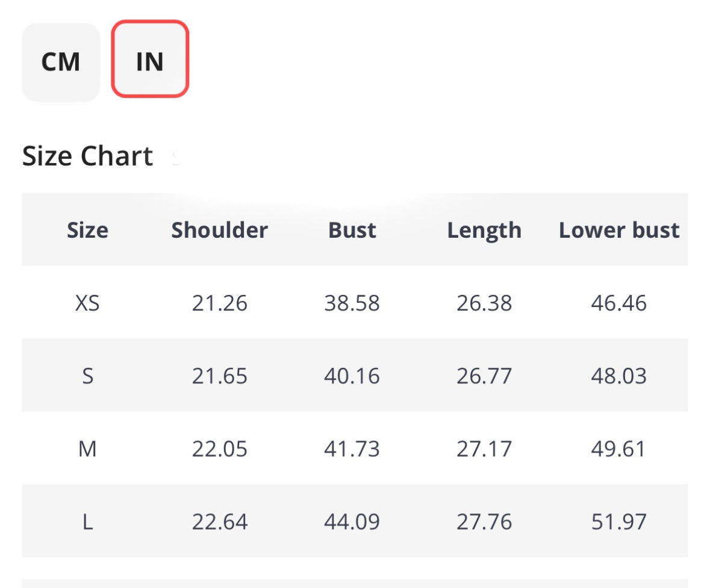This screenshot has width=710, height=588.
Task: Click XS shoulder value 21.26
Action: [x=220, y=303]
